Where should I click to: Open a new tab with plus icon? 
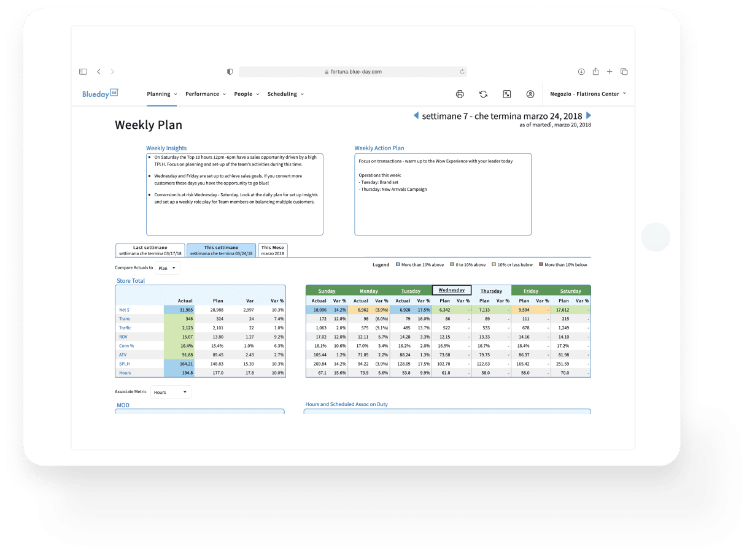pyautogui.click(x=610, y=72)
